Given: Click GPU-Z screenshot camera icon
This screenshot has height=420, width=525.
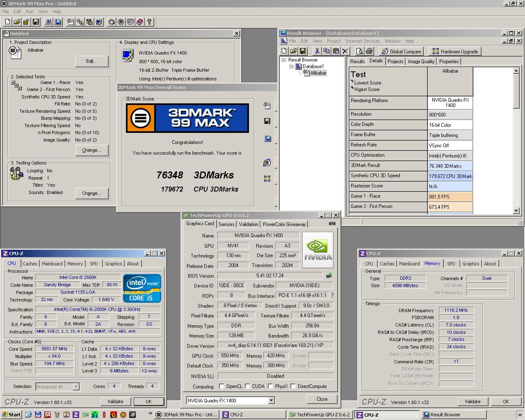Looking at the screenshot, I should tap(332, 224).
